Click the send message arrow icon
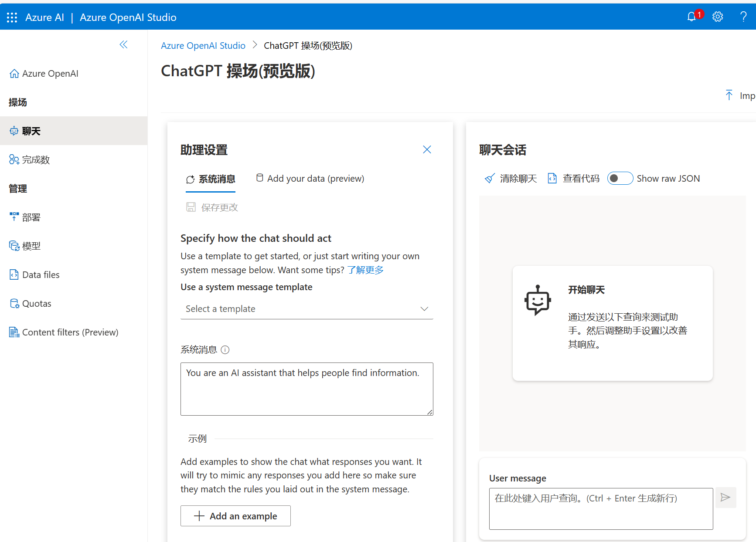 [x=725, y=498]
